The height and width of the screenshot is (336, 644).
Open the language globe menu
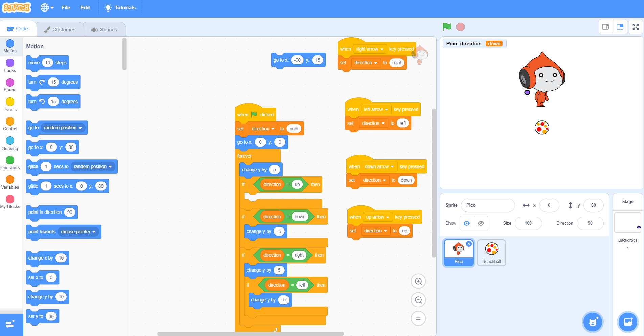coord(47,7)
